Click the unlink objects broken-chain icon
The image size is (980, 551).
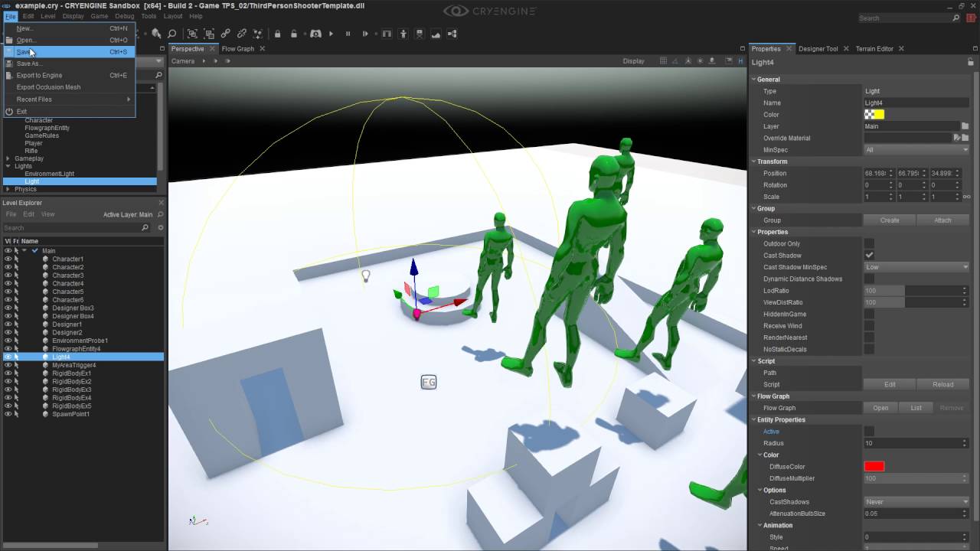(x=242, y=34)
